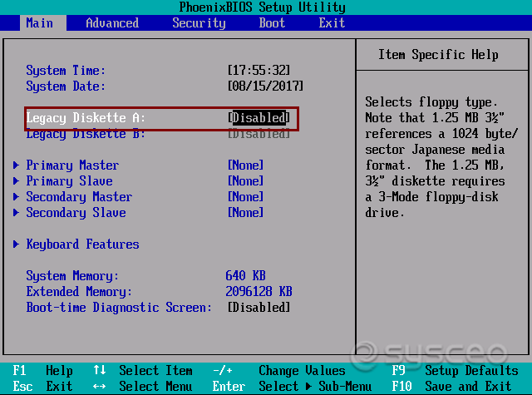Expand Secondary Slave arrow
Viewport: 532px width, 395px height.
16,213
